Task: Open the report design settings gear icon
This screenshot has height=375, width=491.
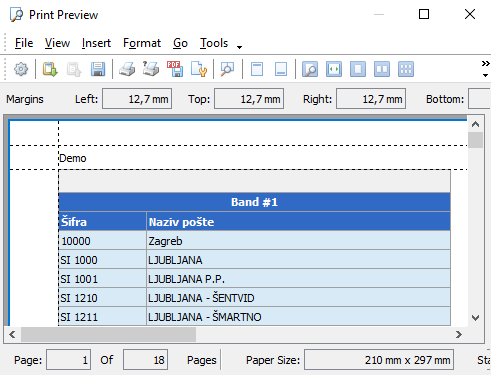Action: (21, 69)
